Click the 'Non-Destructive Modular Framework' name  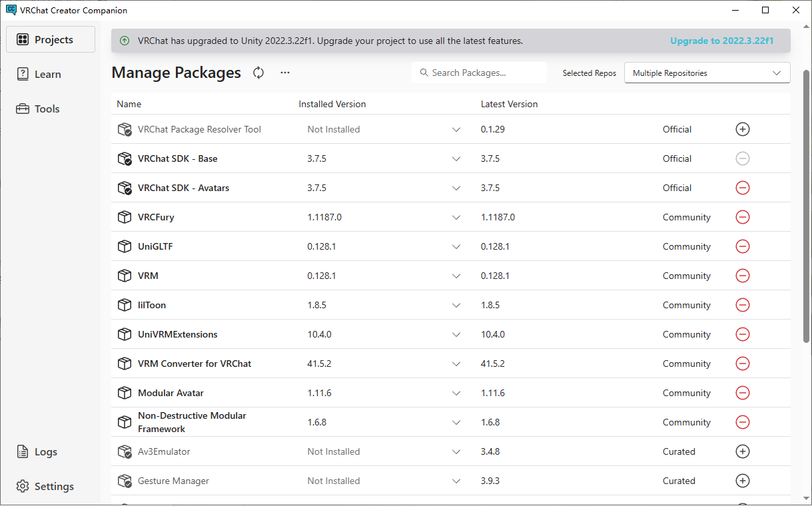coord(192,422)
